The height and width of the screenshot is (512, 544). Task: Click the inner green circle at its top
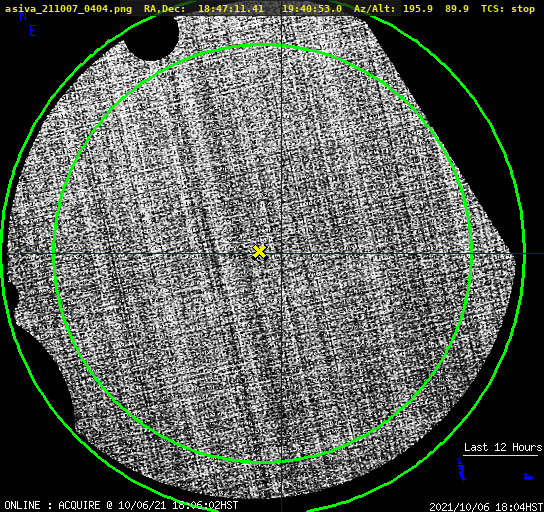click(262, 45)
